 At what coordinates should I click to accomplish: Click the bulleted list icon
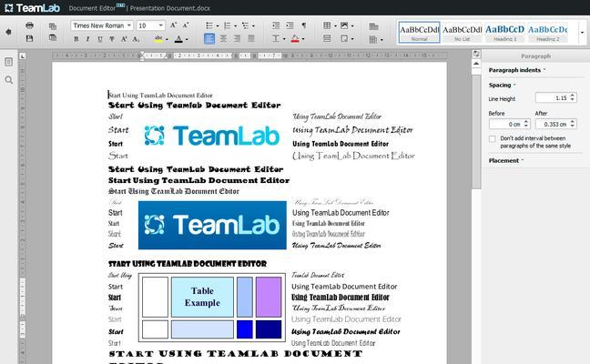209,25
